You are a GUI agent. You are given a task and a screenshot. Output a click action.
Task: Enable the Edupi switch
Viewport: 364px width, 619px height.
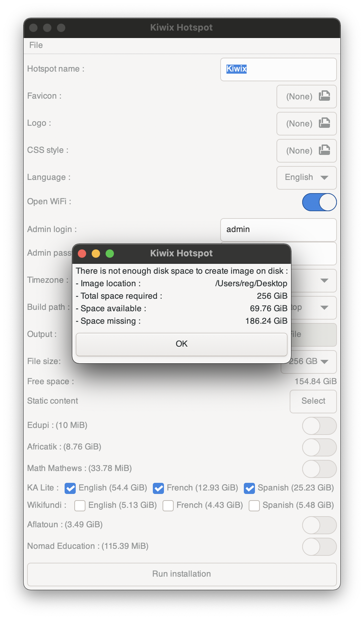coord(319,426)
